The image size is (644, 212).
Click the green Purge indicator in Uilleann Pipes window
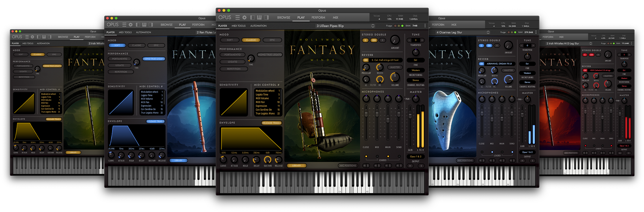tap(402, 26)
